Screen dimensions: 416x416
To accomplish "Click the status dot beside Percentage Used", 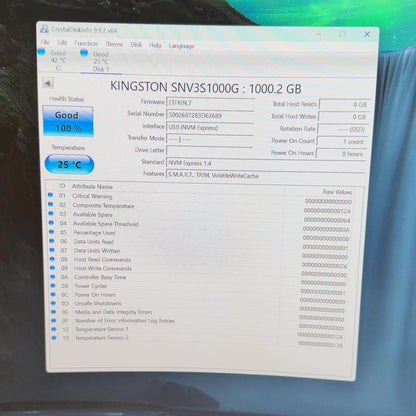I will (x=51, y=232).
